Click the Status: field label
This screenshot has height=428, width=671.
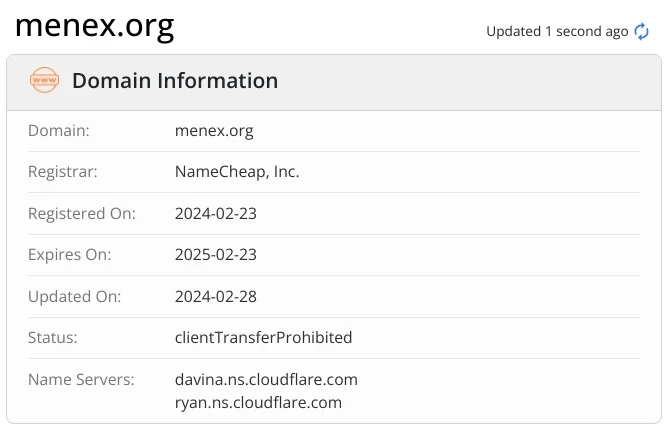click(x=53, y=338)
